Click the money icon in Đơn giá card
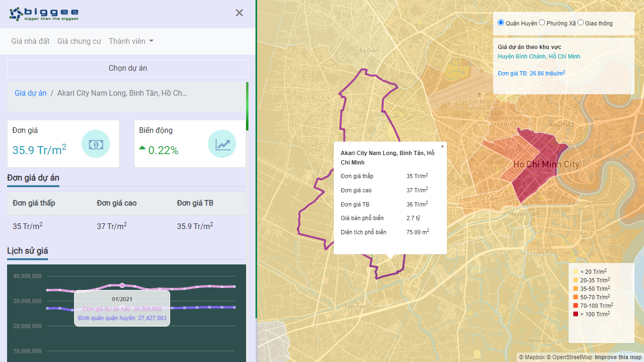644x362 pixels. (x=96, y=144)
